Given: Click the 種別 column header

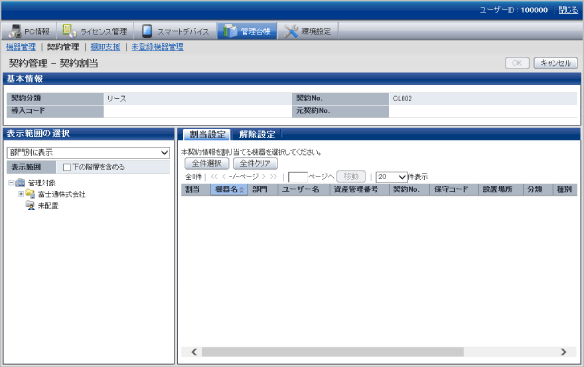Looking at the screenshot, I should pos(565,189).
